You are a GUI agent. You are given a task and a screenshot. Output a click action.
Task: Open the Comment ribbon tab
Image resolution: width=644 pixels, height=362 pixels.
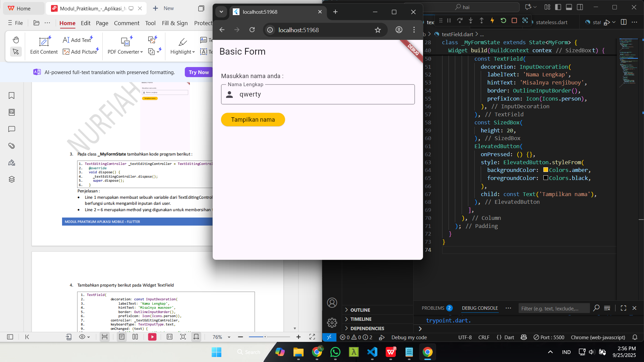coord(126,23)
